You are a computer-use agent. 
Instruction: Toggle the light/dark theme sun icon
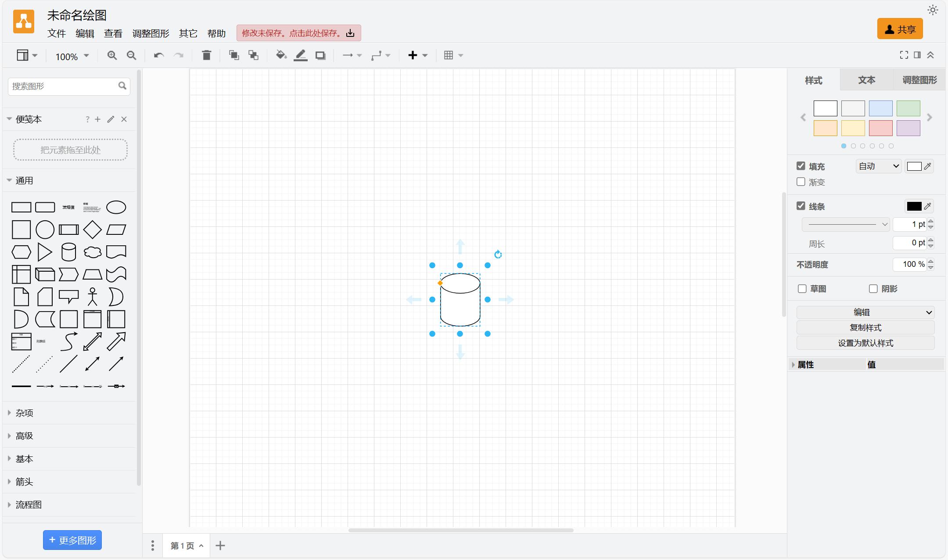[x=933, y=10]
